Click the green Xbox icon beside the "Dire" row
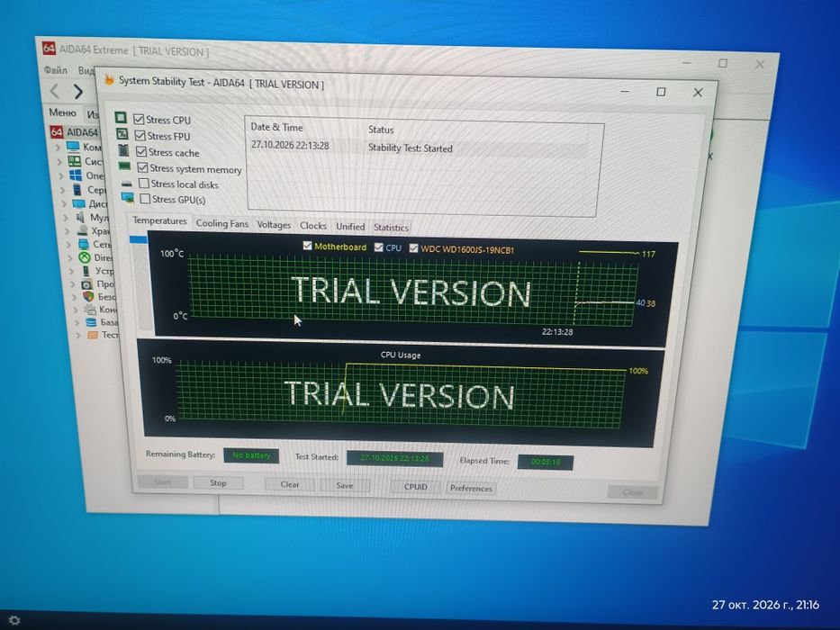840x630 pixels. pos(85,257)
